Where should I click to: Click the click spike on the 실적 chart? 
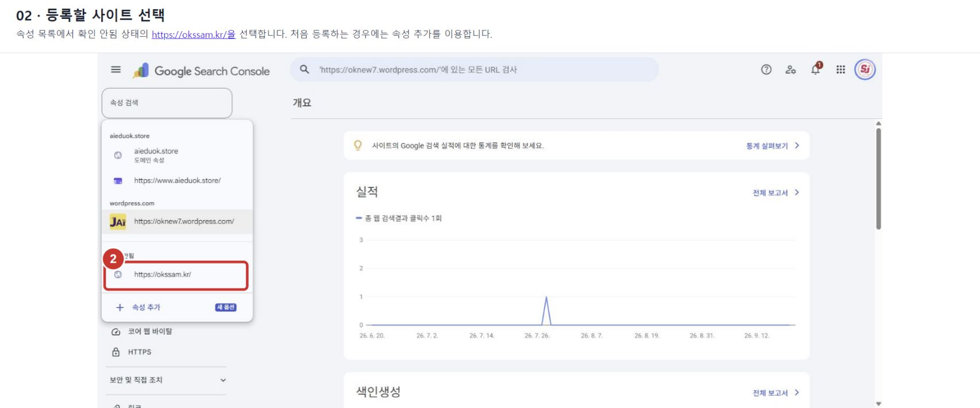click(x=546, y=310)
